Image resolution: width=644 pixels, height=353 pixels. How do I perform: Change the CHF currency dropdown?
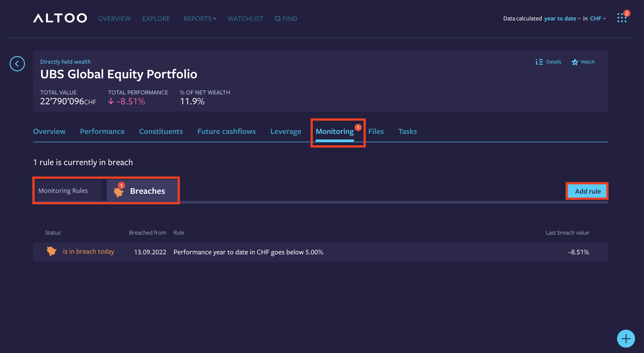(x=598, y=18)
